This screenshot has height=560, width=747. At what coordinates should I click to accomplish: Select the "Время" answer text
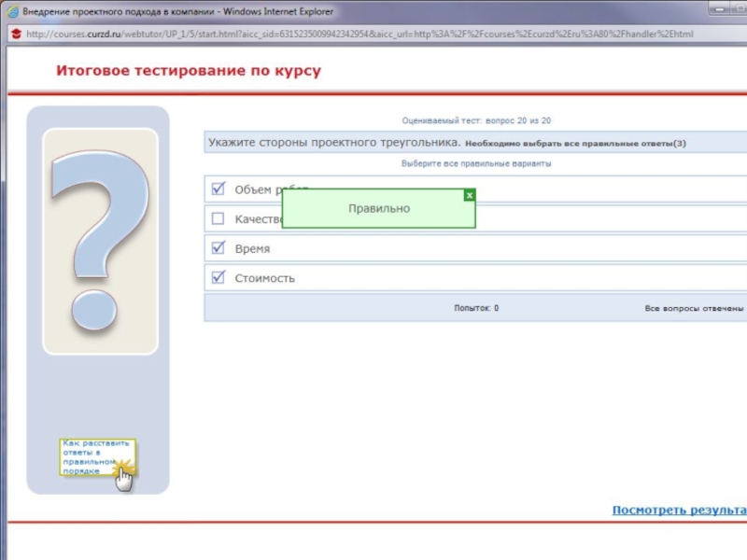[x=252, y=248]
